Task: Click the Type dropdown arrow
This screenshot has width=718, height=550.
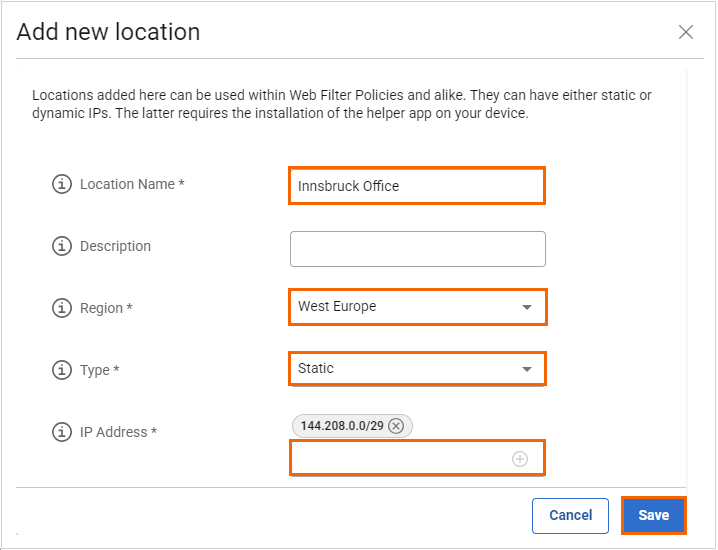Action: click(527, 370)
